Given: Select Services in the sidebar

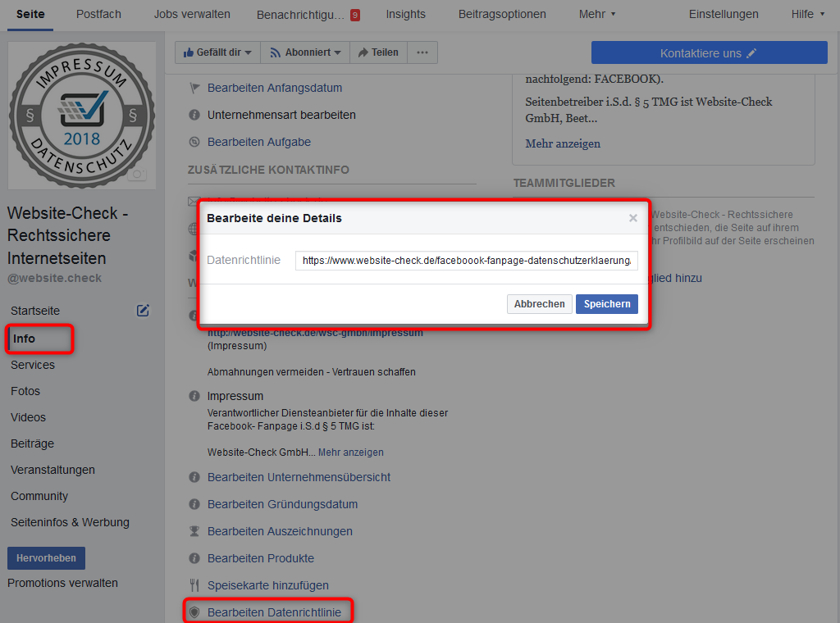Looking at the screenshot, I should click(x=33, y=365).
